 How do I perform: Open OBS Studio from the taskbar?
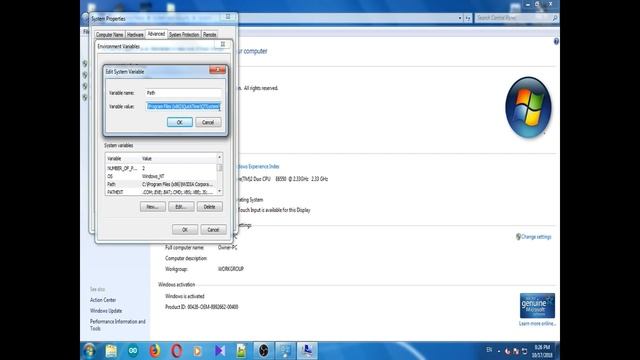(264, 351)
